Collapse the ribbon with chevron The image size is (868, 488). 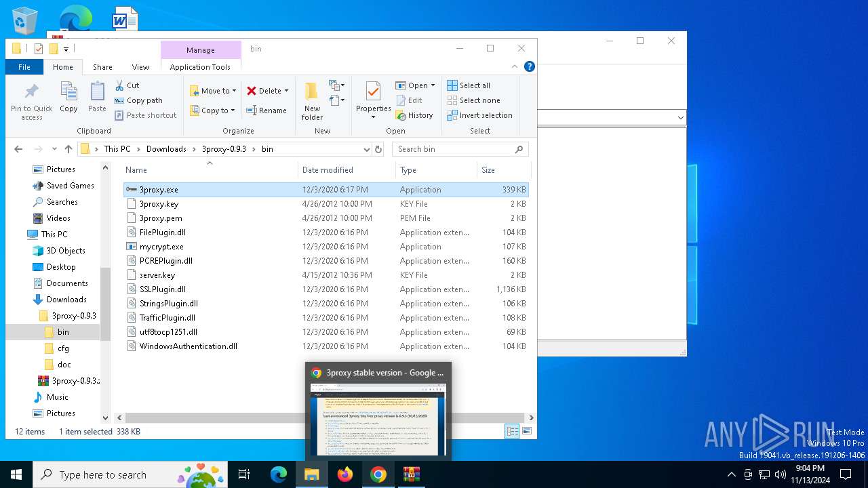tap(515, 66)
